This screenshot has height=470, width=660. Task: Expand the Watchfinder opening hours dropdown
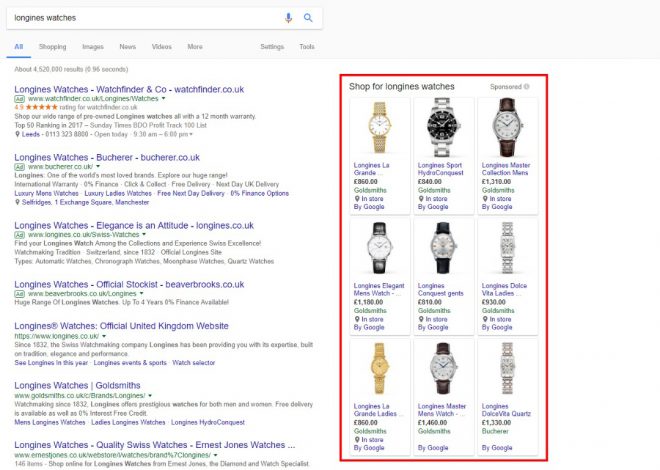pos(191,135)
